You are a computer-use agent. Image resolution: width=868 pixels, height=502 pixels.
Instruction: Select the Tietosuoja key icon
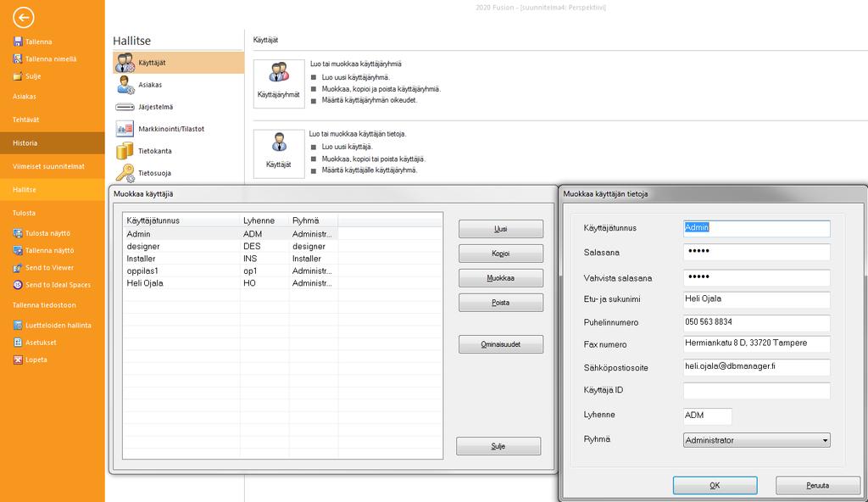tap(125, 173)
